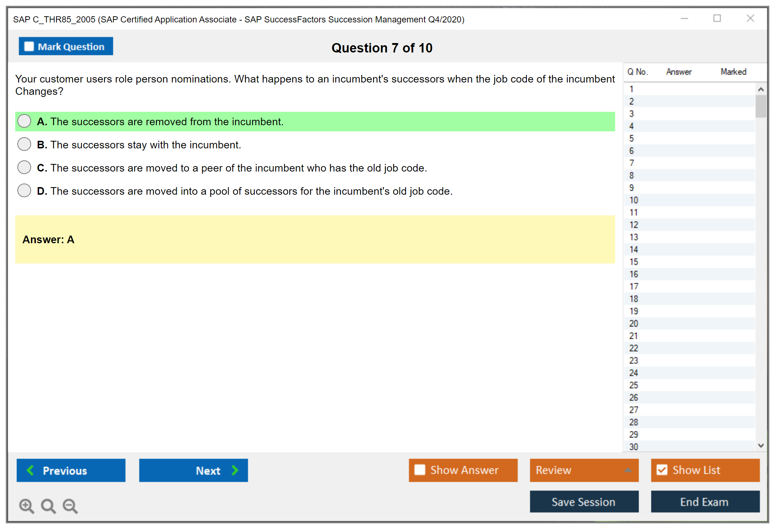Viewport: 778px width, 532px height.
Task: Click the green right arrow on Next
Action: pos(235,470)
